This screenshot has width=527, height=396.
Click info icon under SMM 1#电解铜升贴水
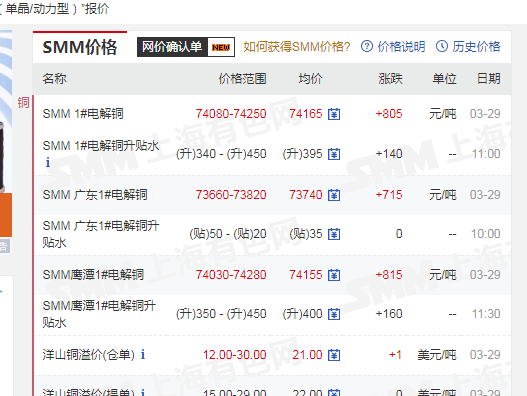(x=48, y=162)
